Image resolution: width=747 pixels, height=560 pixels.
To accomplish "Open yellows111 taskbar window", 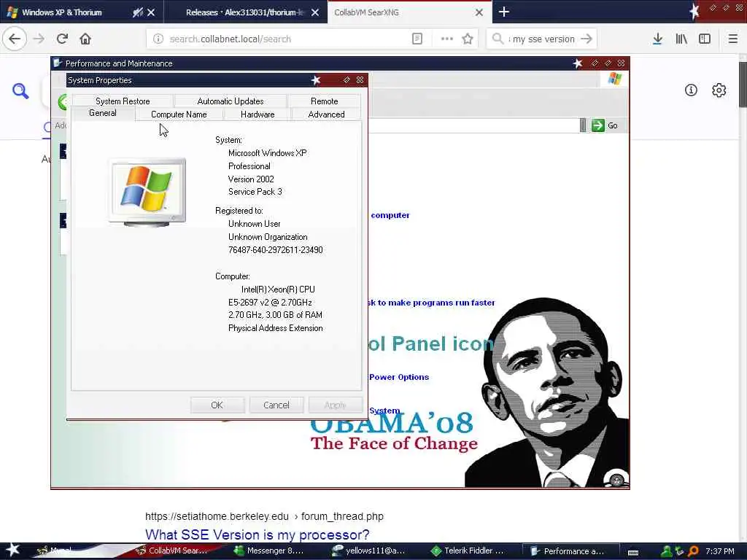I will (x=368, y=551).
